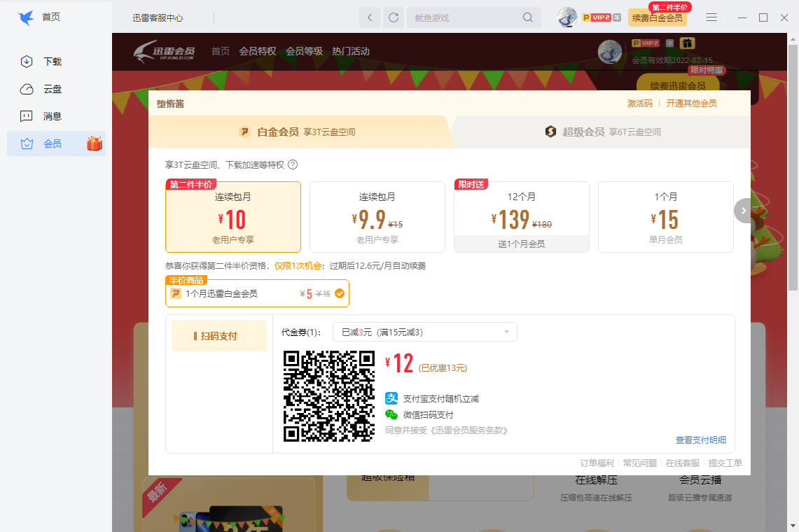Viewport: 799px width, 532px height.
Task: Open the 消息 messages section
Action: coord(41,116)
